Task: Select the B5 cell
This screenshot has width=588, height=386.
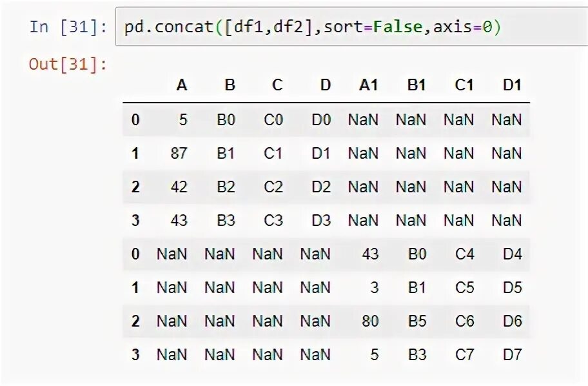Action: (x=417, y=321)
